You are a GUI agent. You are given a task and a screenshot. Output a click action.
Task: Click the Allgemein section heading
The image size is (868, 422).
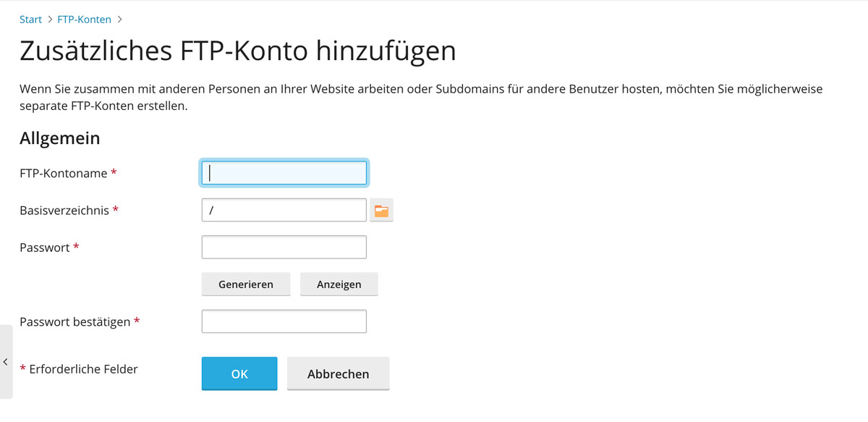[x=59, y=138]
